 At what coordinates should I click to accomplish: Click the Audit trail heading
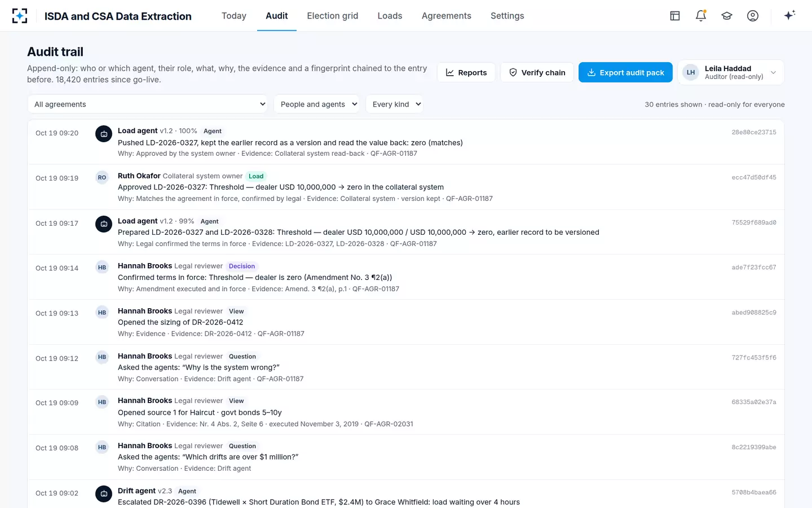[55, 52]
